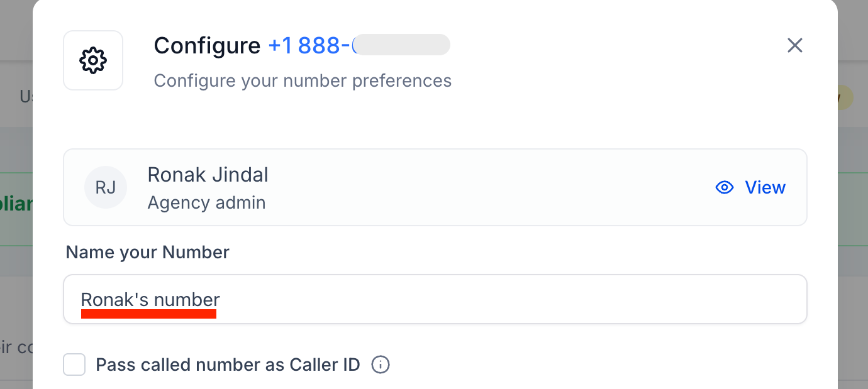Click the gray redacted part of phone number
The image size is (868, 389).
click(x=403, y=45)
